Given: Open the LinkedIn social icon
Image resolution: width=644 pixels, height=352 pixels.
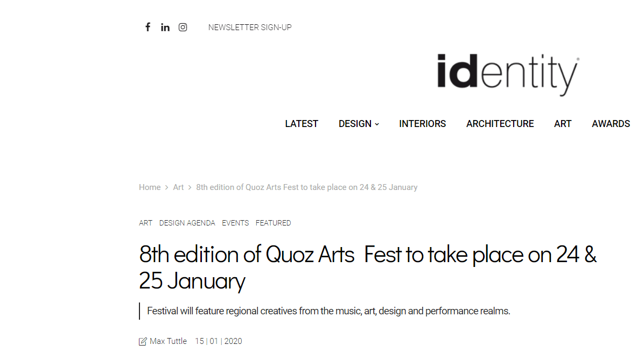Looking at the screenshot, I should tap(165, 27).
